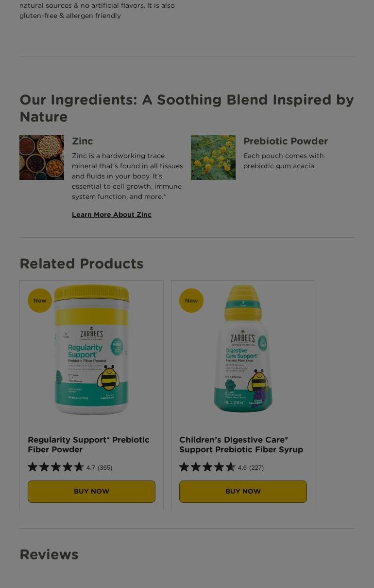Open the 227 reviews count
This screenshot has width=374, height=588.
click(x=256, y=468)
